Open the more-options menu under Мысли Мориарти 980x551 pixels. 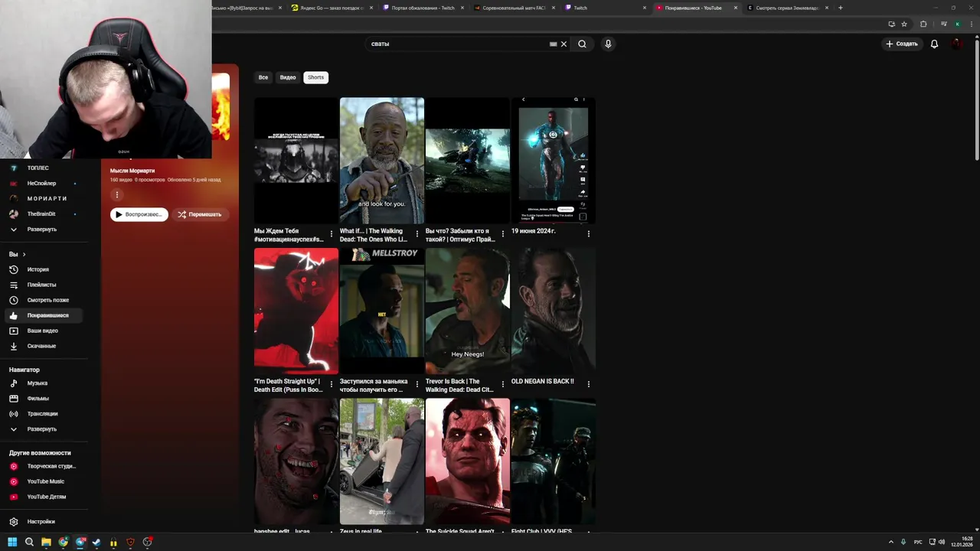pyautogui.click(x=117, y=194)
